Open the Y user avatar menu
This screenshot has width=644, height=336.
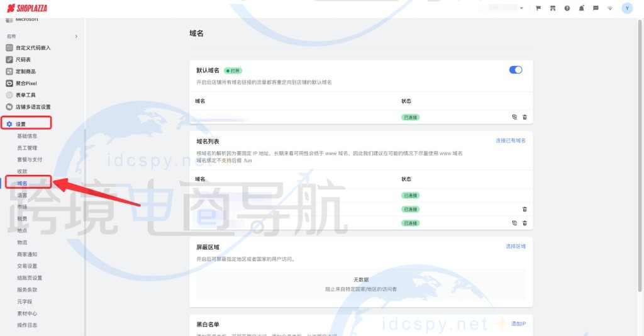[627, 8]
